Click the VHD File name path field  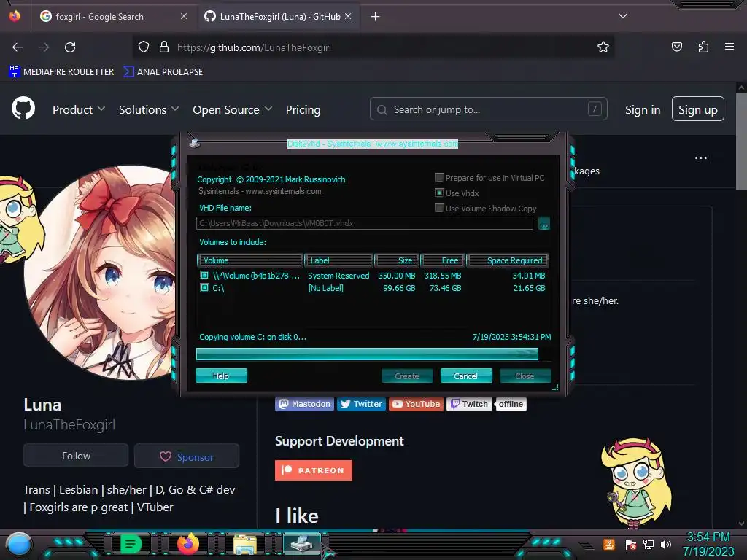point(365,223)
